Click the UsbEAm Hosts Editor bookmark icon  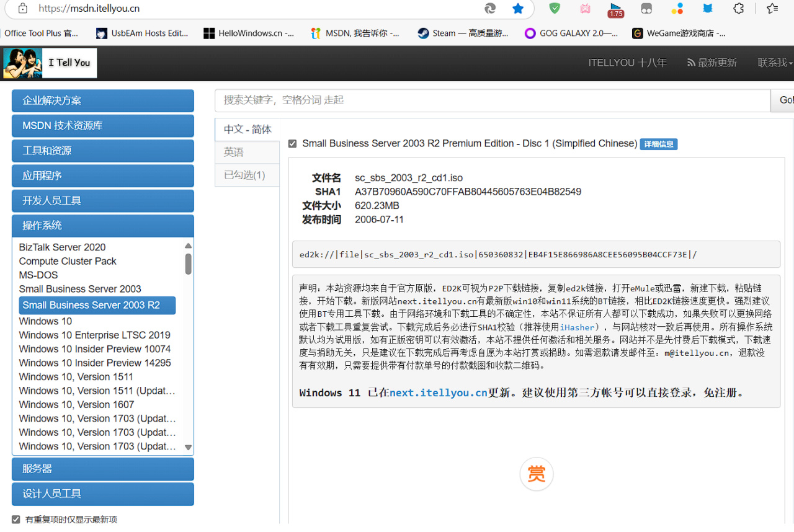[102, 33]
